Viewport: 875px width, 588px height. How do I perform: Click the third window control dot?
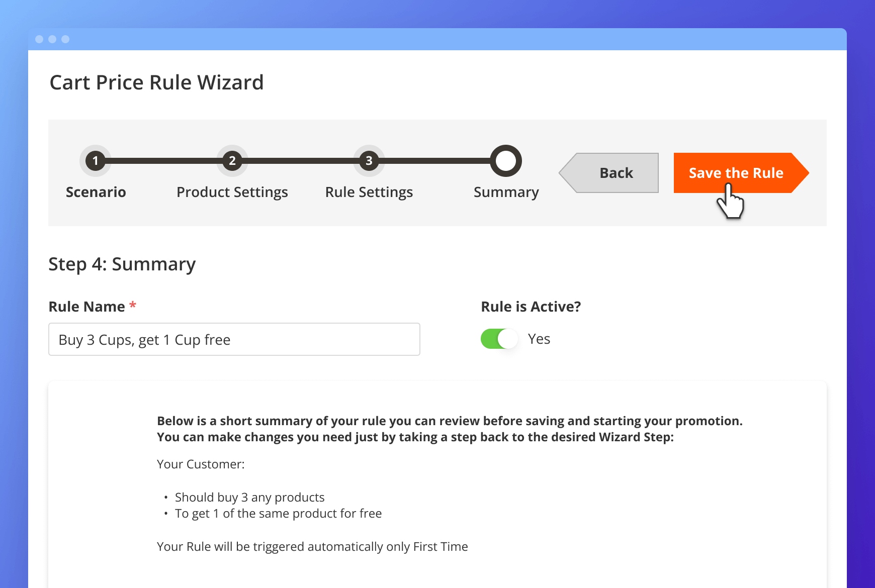click(65, 39)
